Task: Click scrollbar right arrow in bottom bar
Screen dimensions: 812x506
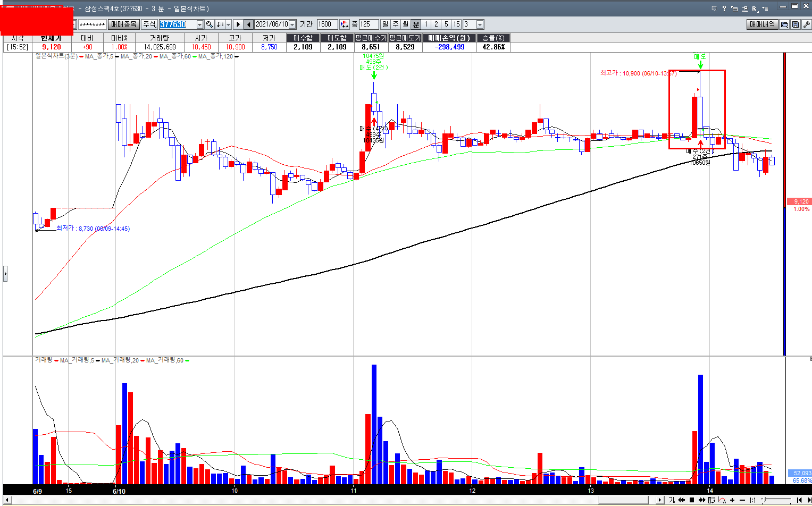Action: (660, 500)
